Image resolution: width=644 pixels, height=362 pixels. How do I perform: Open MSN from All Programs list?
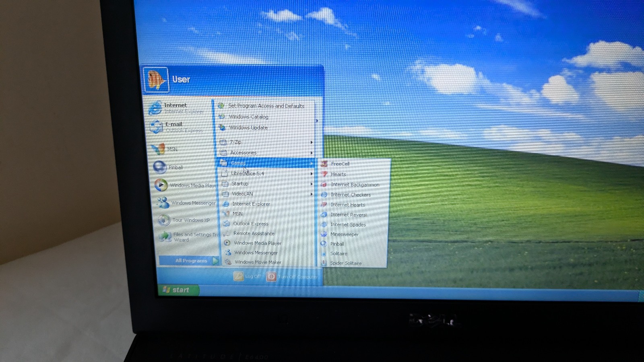[x=268, y=214]
